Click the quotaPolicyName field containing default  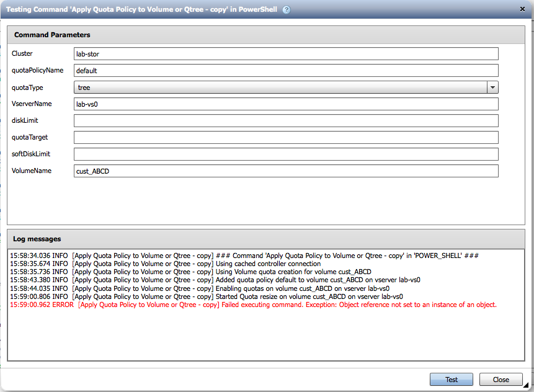[286, 71]
